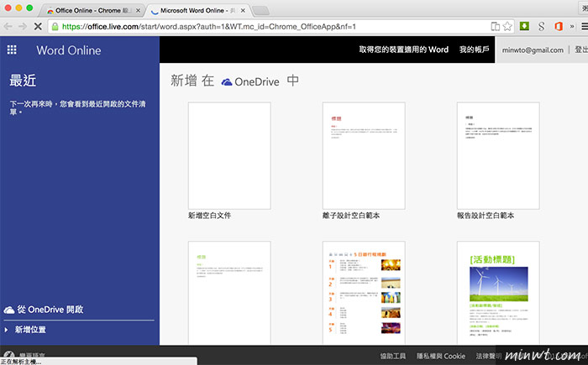Select the 離子設計空白範本 template thumbnail
The image size is (588, 365).
pyautogui.click(x=364, y=155)
